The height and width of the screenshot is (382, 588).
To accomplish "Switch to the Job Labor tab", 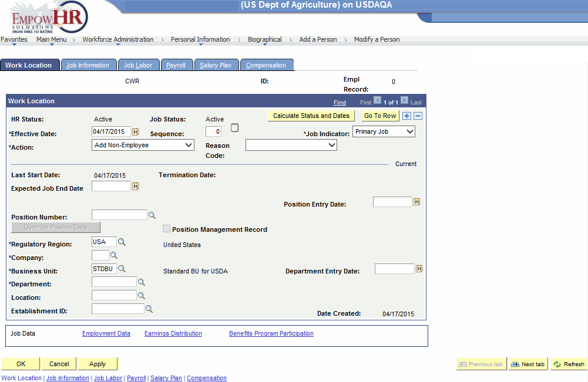I will coord(138,65).
